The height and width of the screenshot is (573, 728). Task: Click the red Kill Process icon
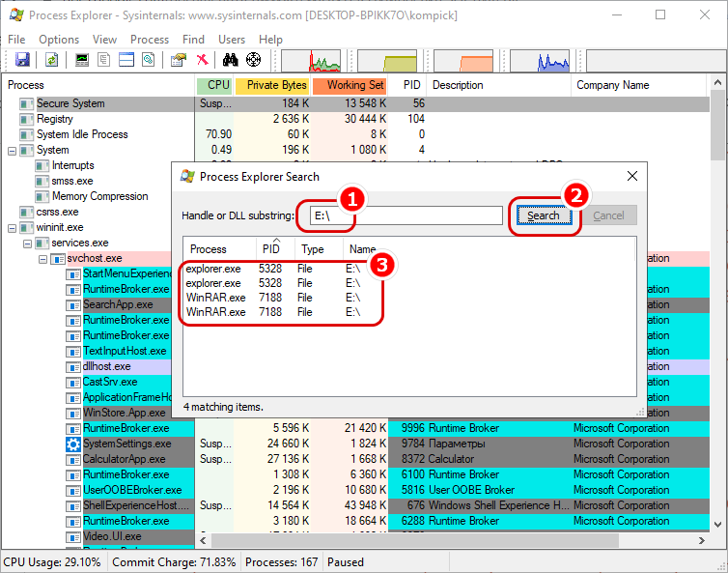tap(203, 60)
